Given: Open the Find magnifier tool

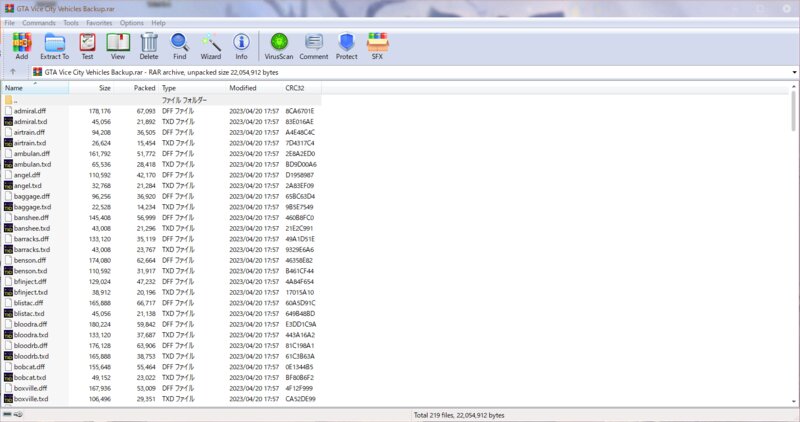Looking at the screenshot, I should click(x=180, y=46).
